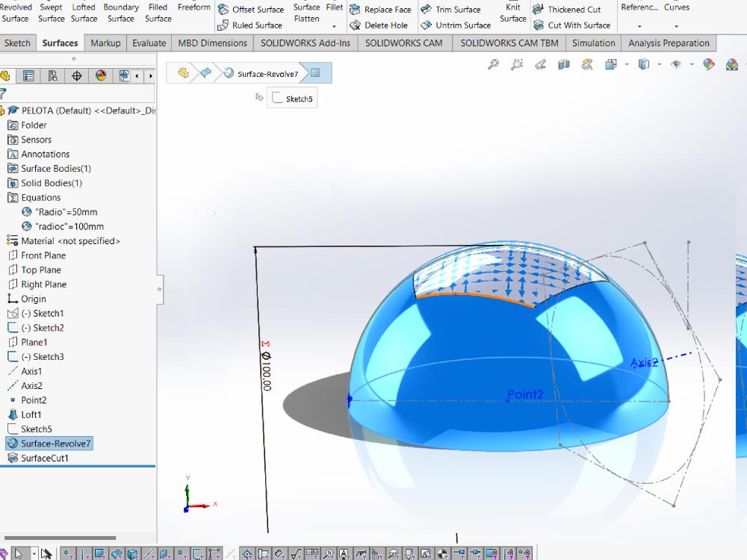747x560 pixels.
Task: Select the Ruled Surface tool
Action: [x=249, y=25]
